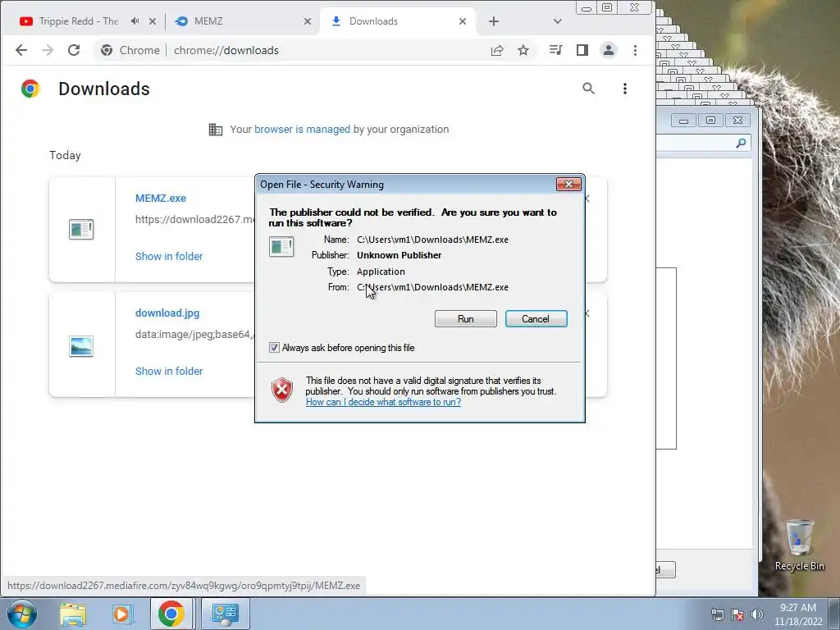Uncheck 'Always ask before opening this file'
The height and width of the screenshot is (630, 840).
pyautogui.click(x=274, y=348)
